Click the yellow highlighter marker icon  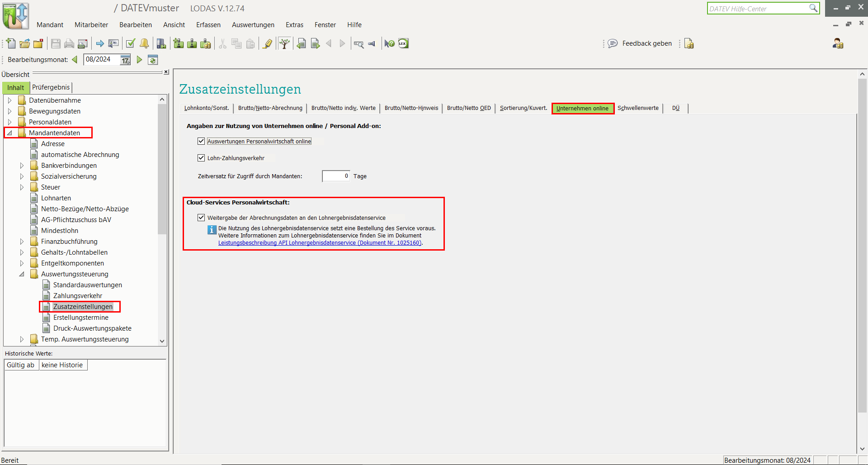268,43
